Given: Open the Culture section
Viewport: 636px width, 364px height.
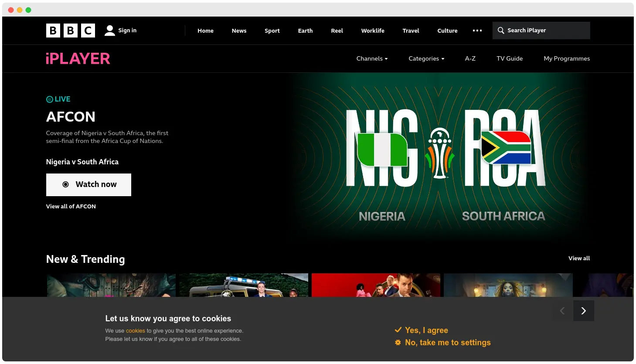Looking at the screenshot, I should point(447,31).
